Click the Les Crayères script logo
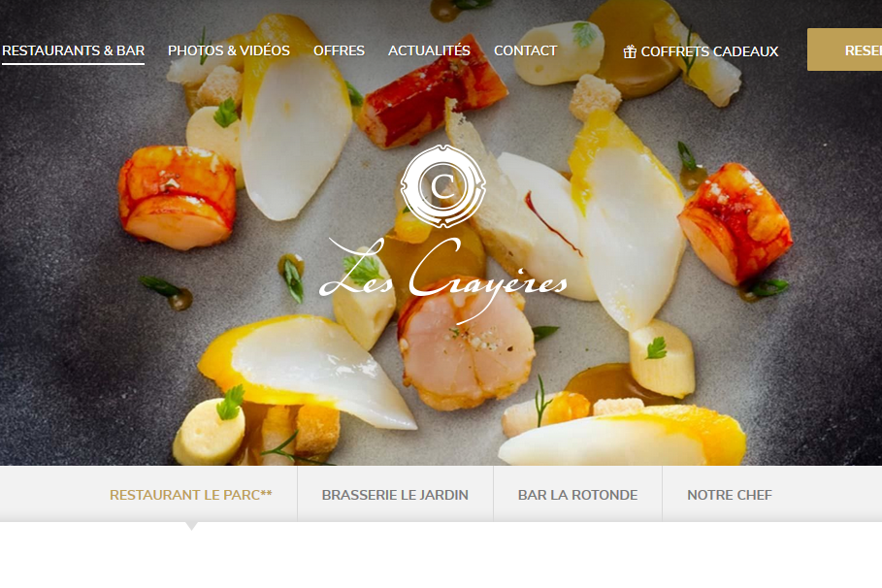882x588 pixels. click(443, 279)
